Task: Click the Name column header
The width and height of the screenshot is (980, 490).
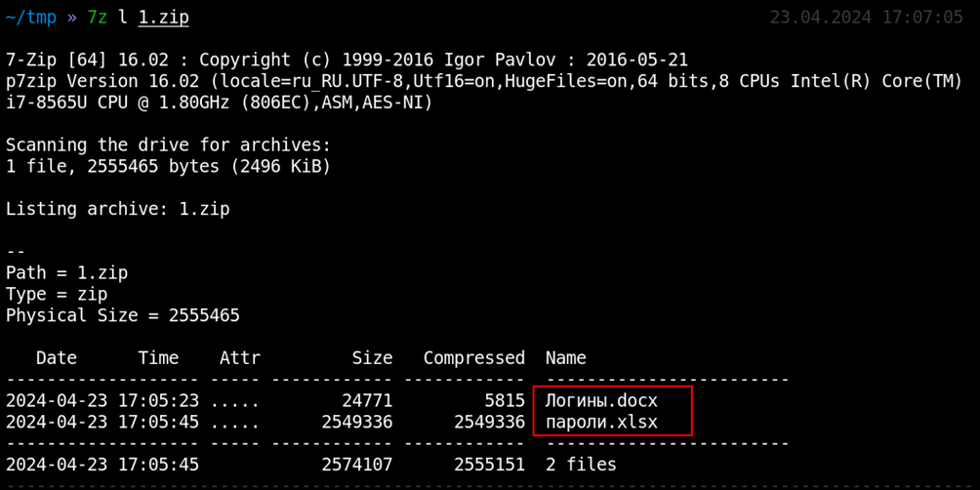Action: coord(565,358)
